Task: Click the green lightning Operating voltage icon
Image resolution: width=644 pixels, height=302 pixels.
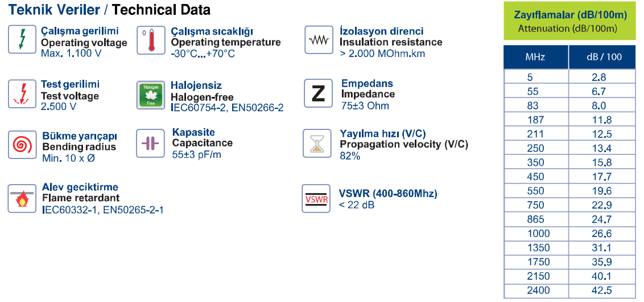Action: pos(22,39)
